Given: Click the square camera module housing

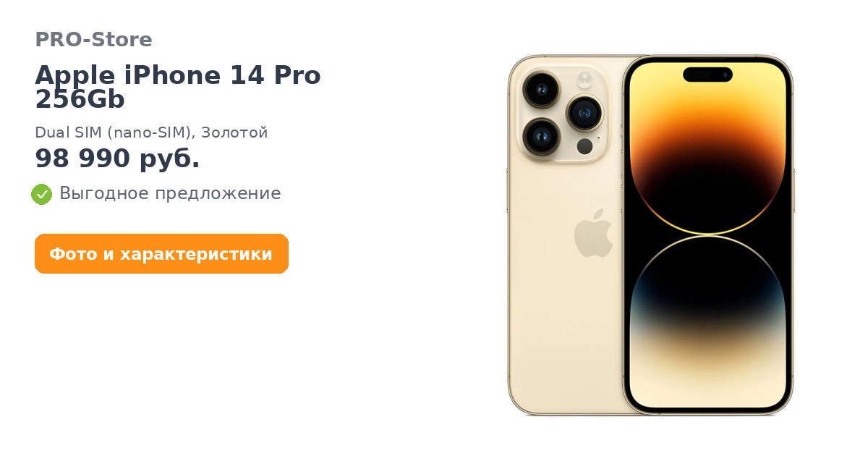Looking at the screenshot, I should (563, 113).
